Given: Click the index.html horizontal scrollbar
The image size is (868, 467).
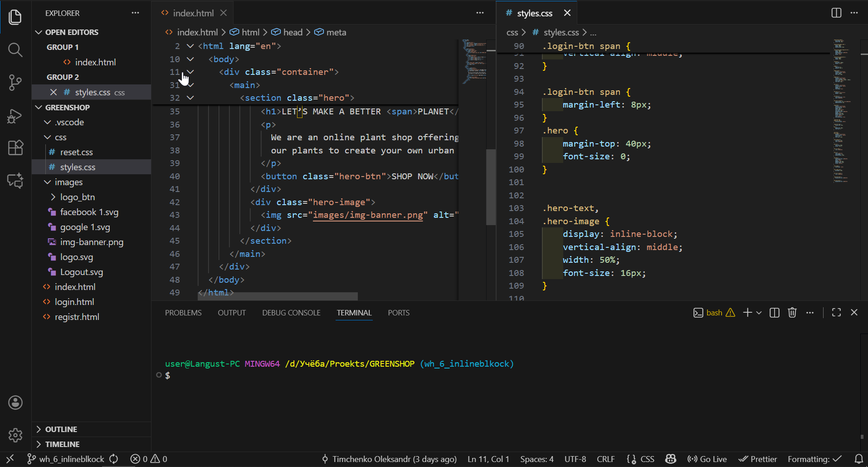Looking at the screenshot, I should 278,296.
